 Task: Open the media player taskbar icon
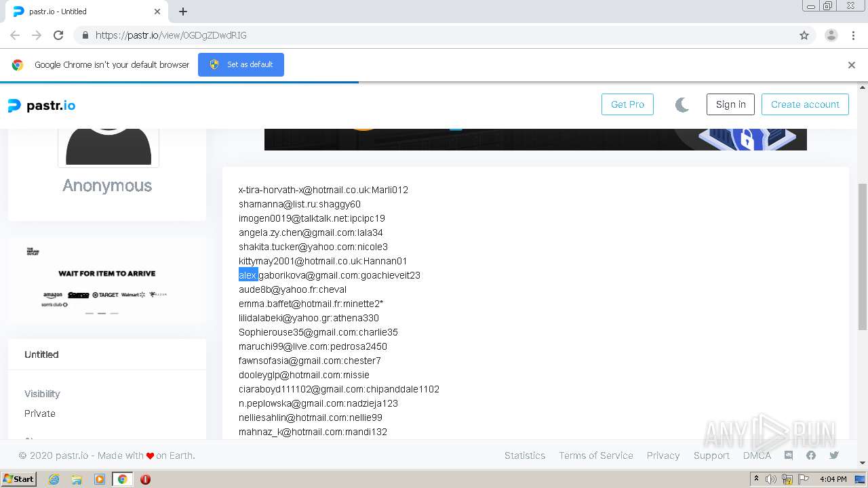pos(100,479)
